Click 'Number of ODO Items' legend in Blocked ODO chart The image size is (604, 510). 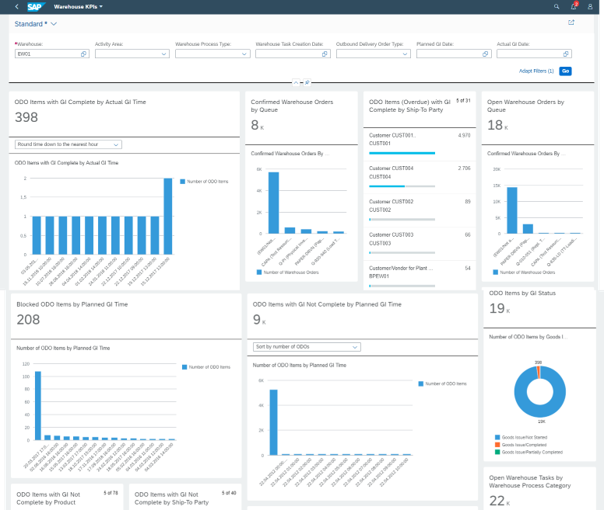coord(206,367)
